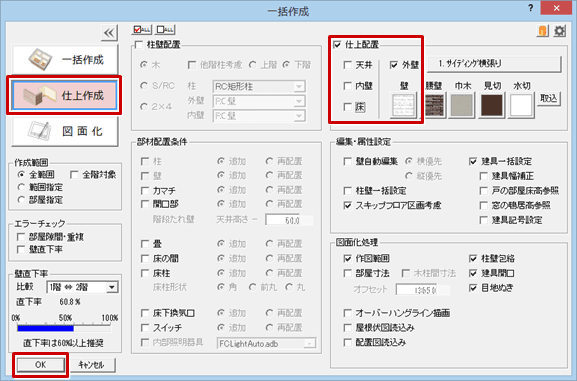Click the help question mark icon
The height and width of the screenshot is (381, 577).
click(530, 8)
